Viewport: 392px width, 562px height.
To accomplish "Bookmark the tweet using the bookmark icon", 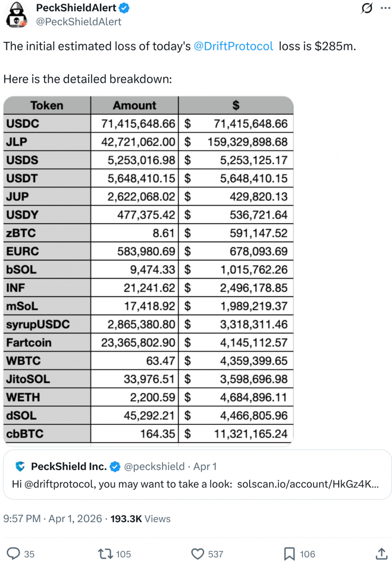I will click(x=289, y=554).
